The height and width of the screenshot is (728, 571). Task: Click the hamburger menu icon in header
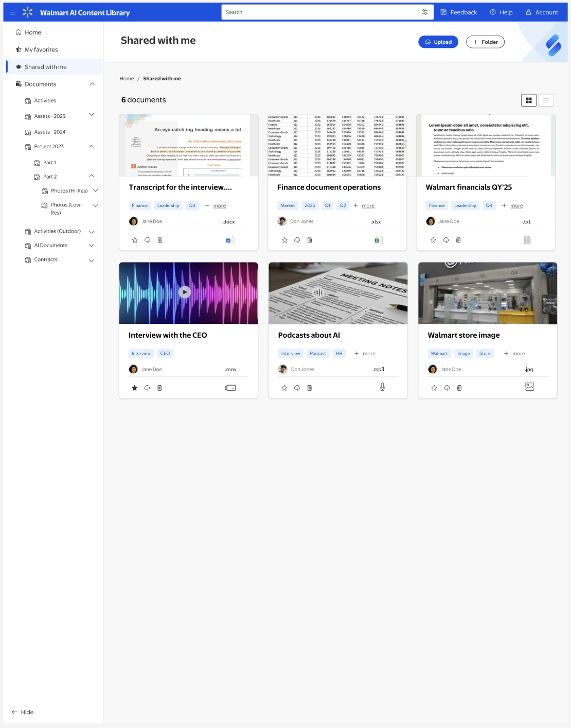(13, 12)
